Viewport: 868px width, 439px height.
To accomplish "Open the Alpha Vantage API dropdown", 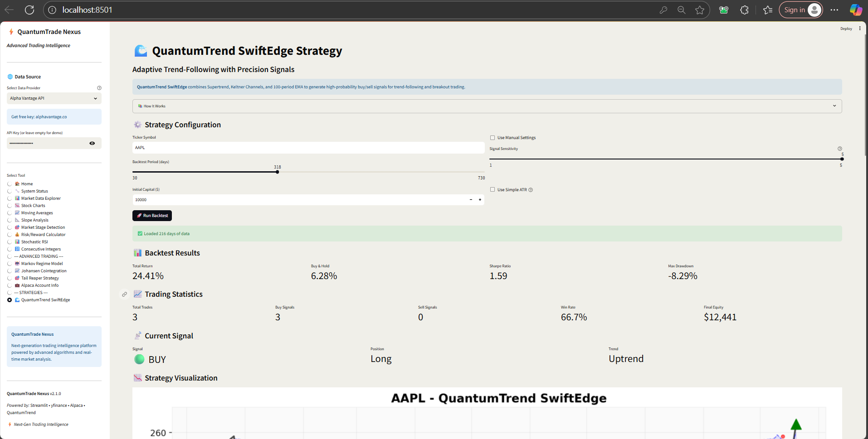I will [x=54, y=98].
